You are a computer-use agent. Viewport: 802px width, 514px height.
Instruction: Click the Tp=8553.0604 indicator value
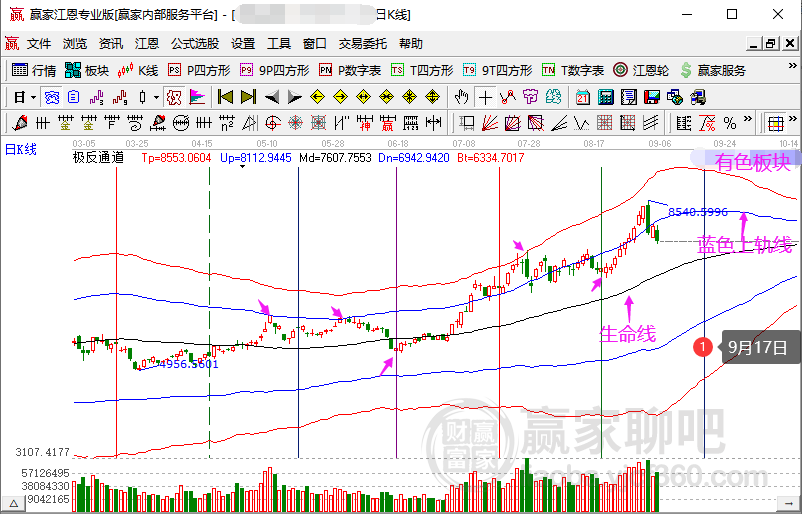[176, 158]
